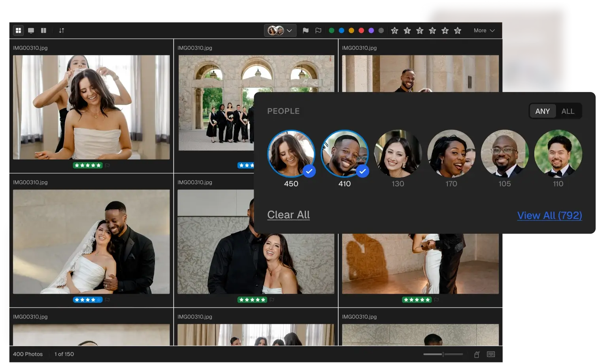This screenshot has height=364, width=613.
Task: Filter by gray color label
Action: tap(381, 30)
